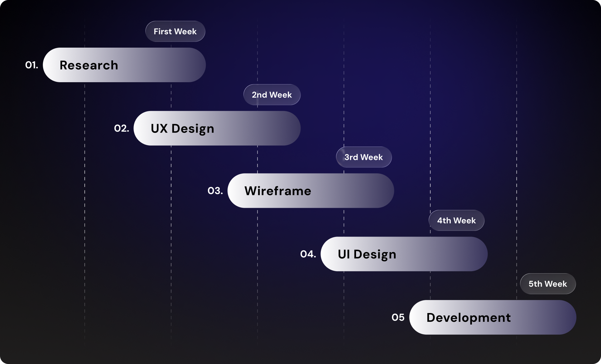Click the UI Design task bar
The image size is (601, 364).
[x=404, y=254]
